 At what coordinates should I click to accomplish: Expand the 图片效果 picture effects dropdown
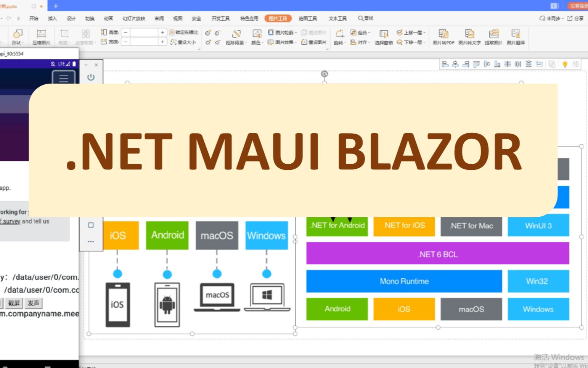296,42
